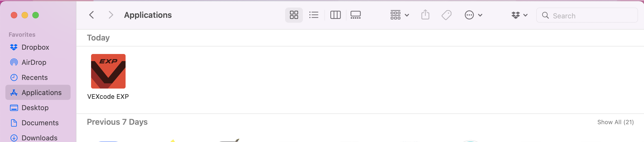This screenshot has width=644, height=142.
Task: Expand the Dropbox toolbar dropdown
Action: point(520,15)
